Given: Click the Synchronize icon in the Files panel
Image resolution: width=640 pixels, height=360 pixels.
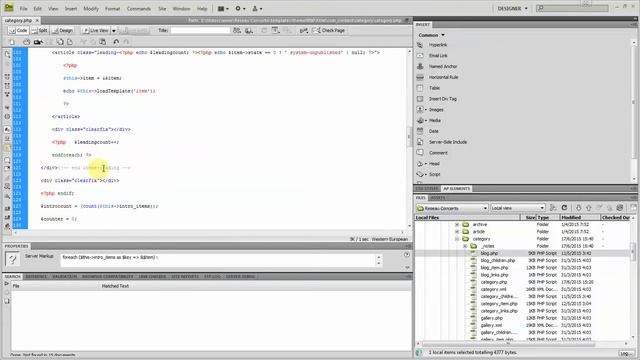Looking at the screenshot, I should [620, 208].
